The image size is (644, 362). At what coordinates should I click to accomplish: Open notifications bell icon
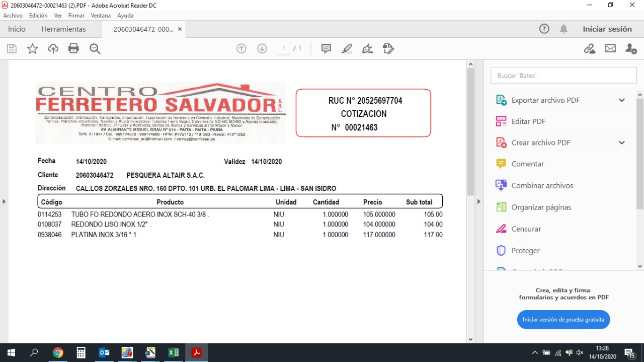point(563,29)
